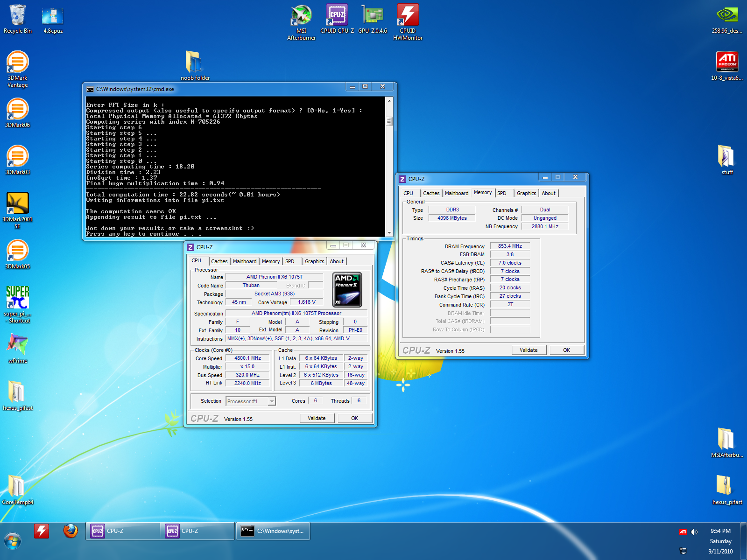Screen dimensions: 747x560
Task: Select Caches tab in the Memory CPU-Z window
Action: click(x=431, y=193)
